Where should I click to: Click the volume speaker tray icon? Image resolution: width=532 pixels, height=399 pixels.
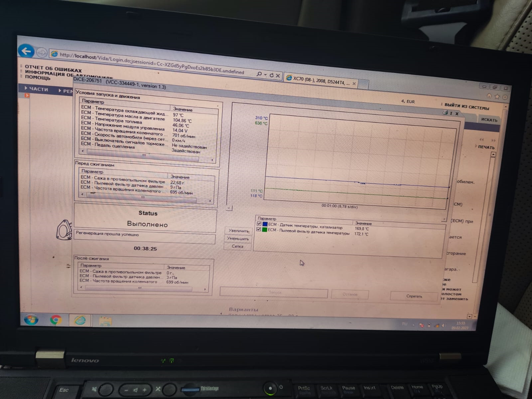(444, 325)
